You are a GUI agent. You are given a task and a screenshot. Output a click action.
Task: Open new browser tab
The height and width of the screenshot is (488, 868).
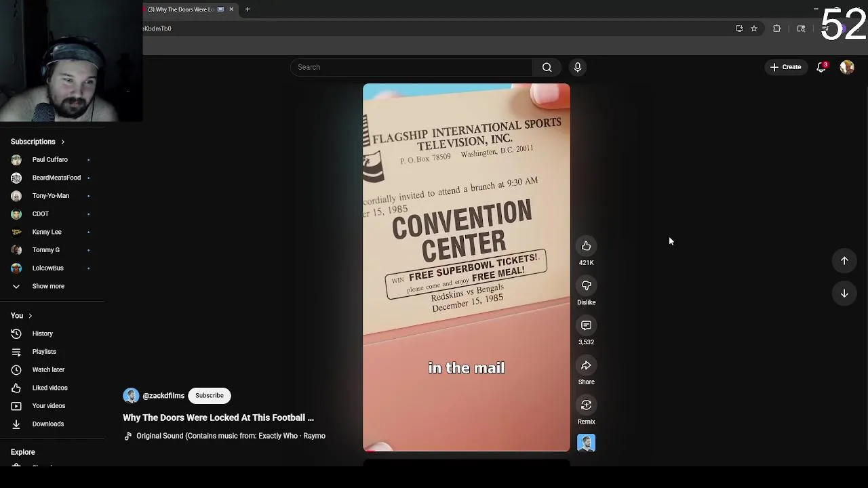(248, 9)
